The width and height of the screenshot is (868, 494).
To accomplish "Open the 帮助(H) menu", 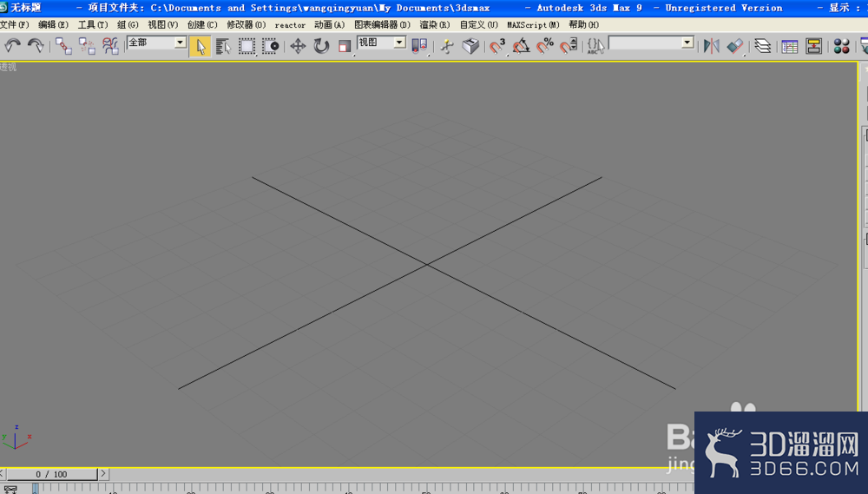I will pos(584,25).
